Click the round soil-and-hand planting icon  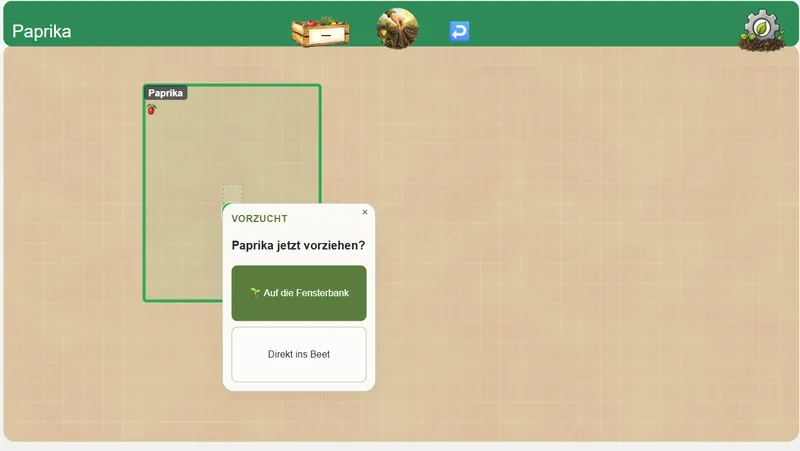(397, 29)
